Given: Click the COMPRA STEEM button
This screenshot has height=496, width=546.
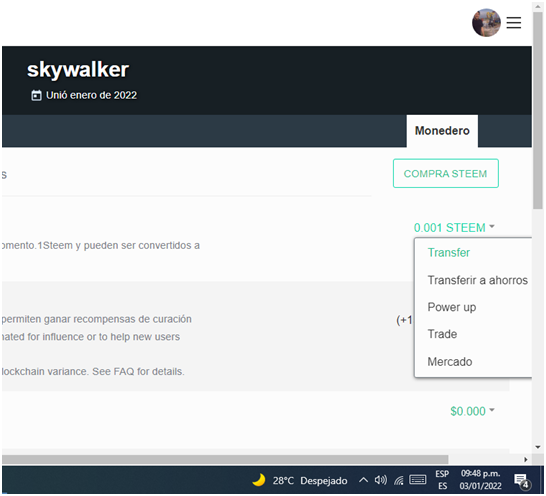Looking at the screenshot, I should [x=445, y=173].
